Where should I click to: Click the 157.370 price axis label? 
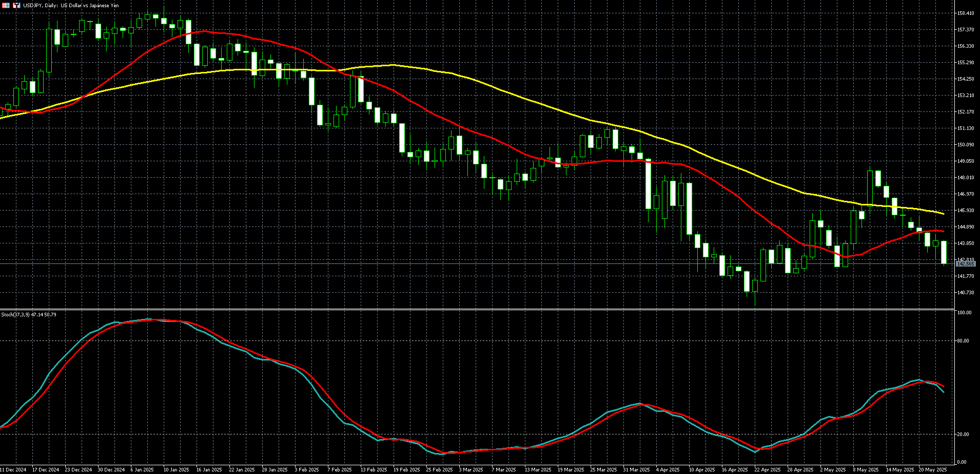click(966, 30)
